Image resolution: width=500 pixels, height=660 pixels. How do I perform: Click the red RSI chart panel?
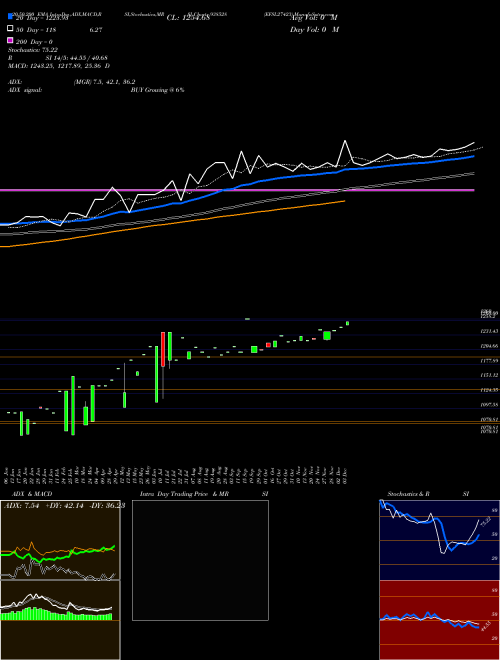439,620
